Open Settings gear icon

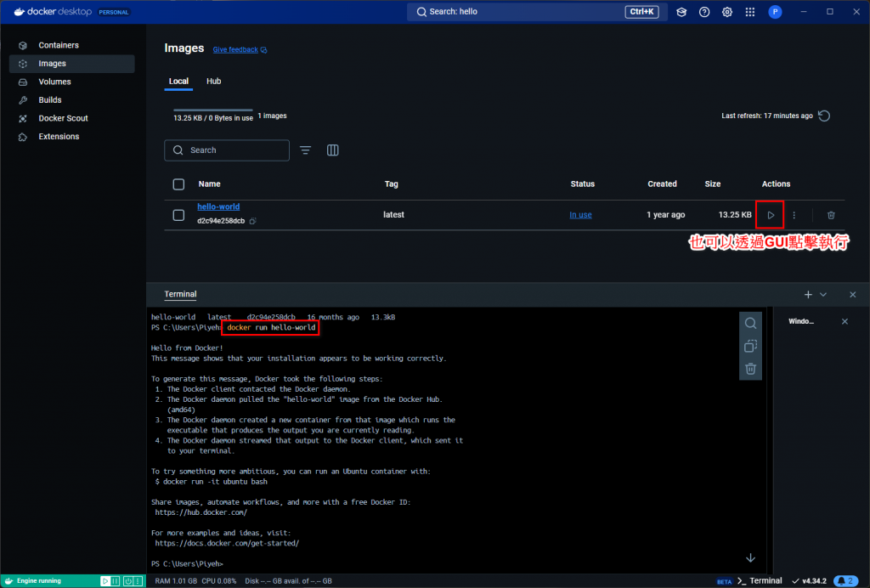coord(727,12)
